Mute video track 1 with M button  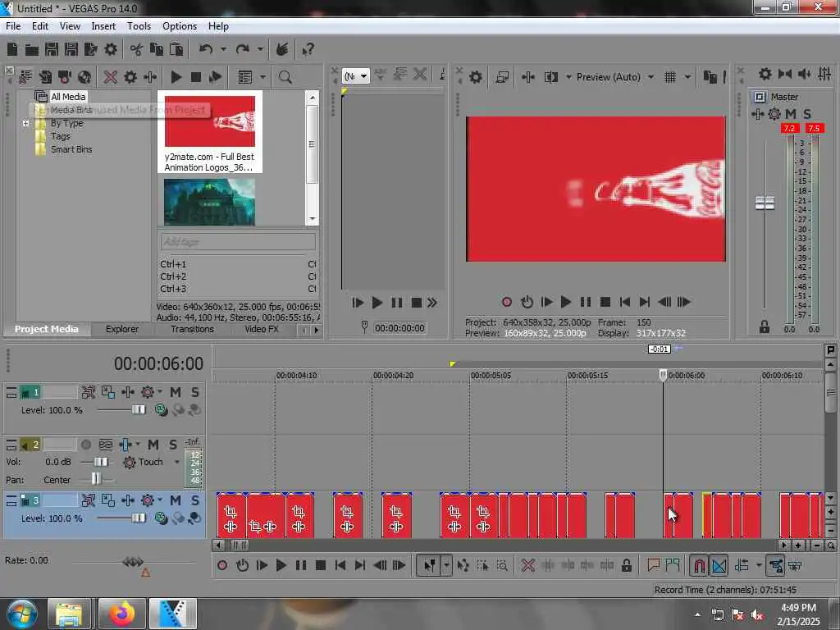pos(176,392)
